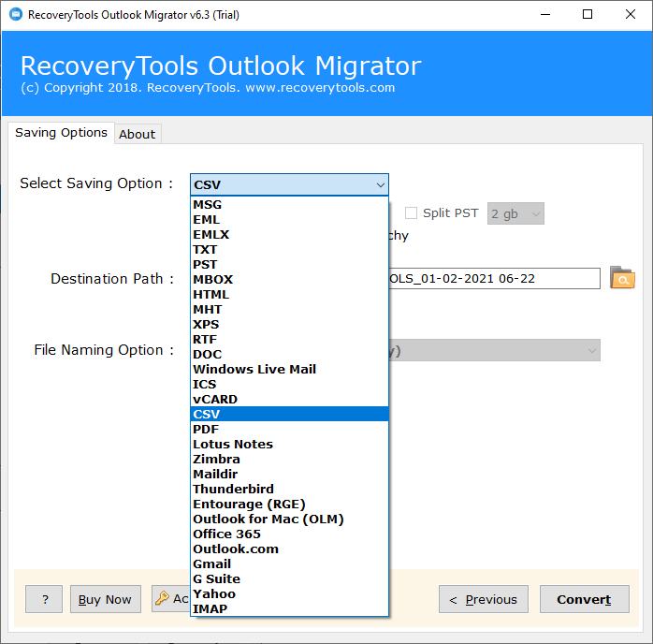Pick Zimbra saving option
Screen dimensions: 653x644
(289, 459)
